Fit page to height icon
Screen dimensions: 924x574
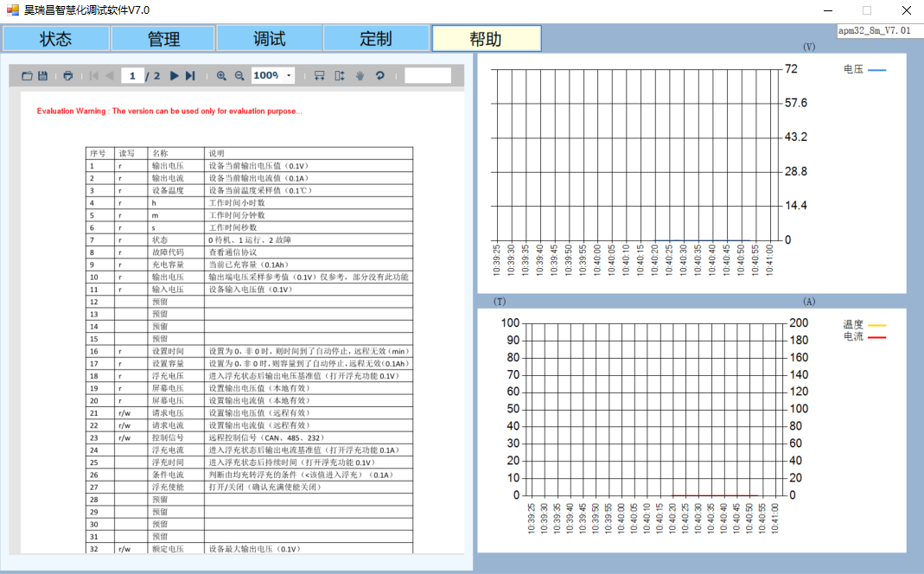(340, 76)
